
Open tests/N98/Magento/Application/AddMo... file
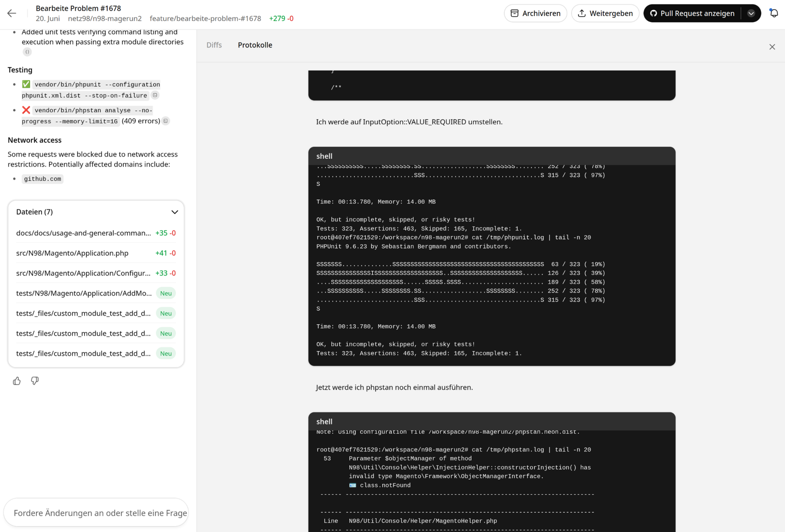pos(96,293)
